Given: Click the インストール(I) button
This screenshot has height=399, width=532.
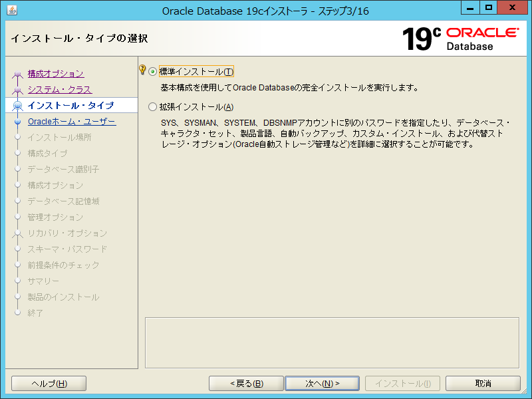Looking at the screenshot, I should pos(403,384).
